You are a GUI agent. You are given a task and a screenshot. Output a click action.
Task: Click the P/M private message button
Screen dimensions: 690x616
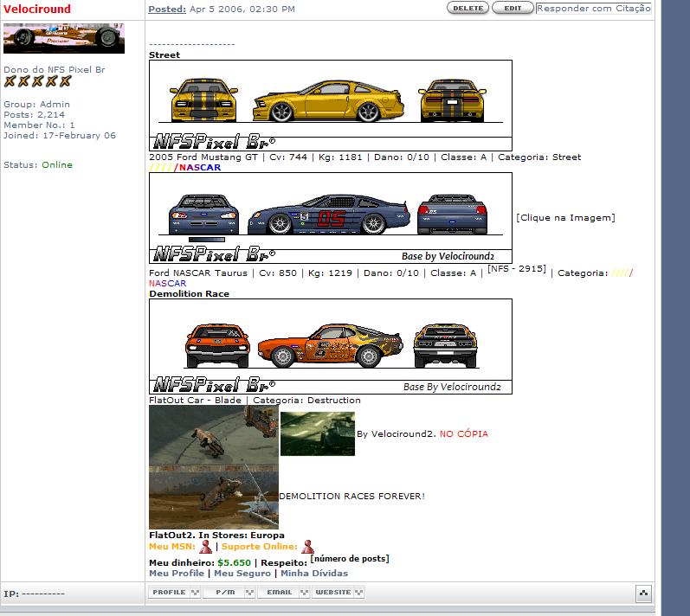[x=229, y=593]
